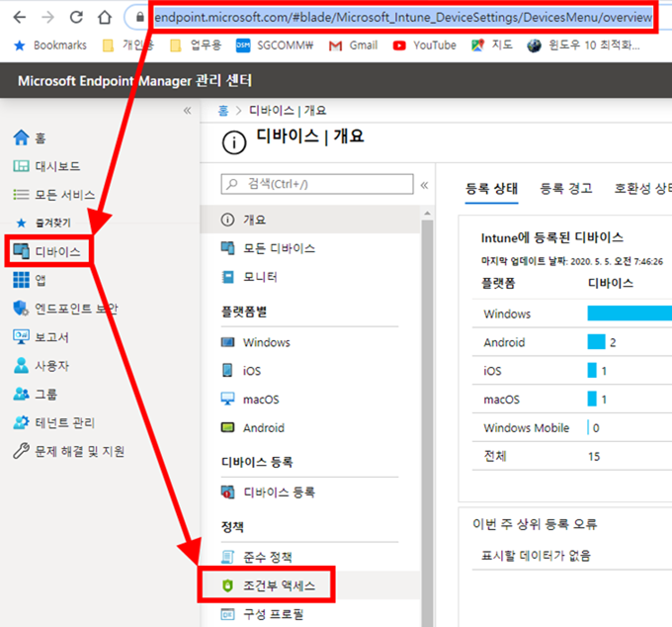Open 사용자 in the sidebar

tap(42, 365)
